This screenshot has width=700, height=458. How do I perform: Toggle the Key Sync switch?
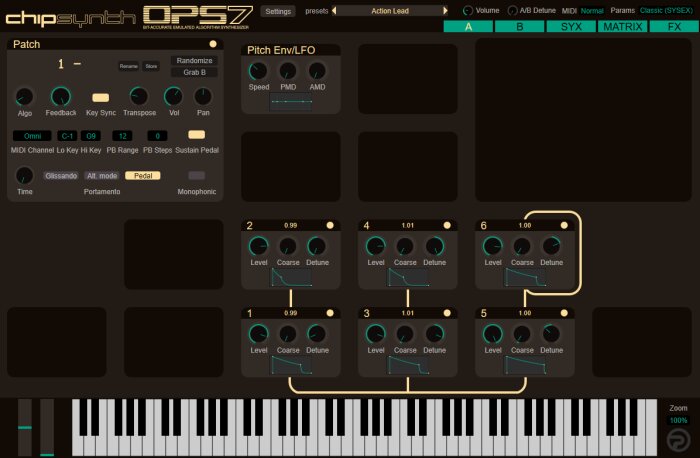pyautogui.click(x=100, y=97)
